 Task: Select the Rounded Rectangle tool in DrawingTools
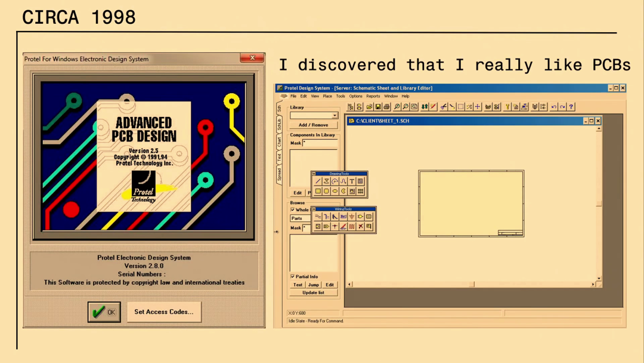point(326,191)
